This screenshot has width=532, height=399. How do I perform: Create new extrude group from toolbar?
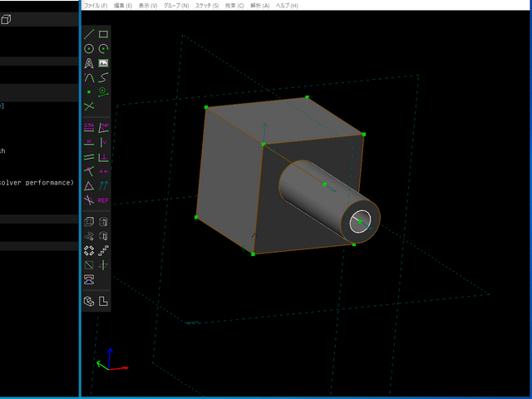pyautogui.click(x=89, y=222)
